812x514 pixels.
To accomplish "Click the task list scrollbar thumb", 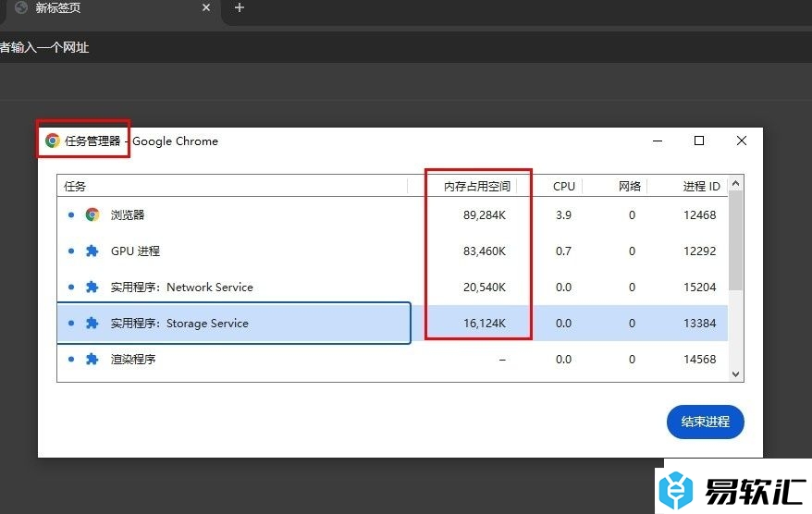I will pyautogui.click(x=735, y=240).
